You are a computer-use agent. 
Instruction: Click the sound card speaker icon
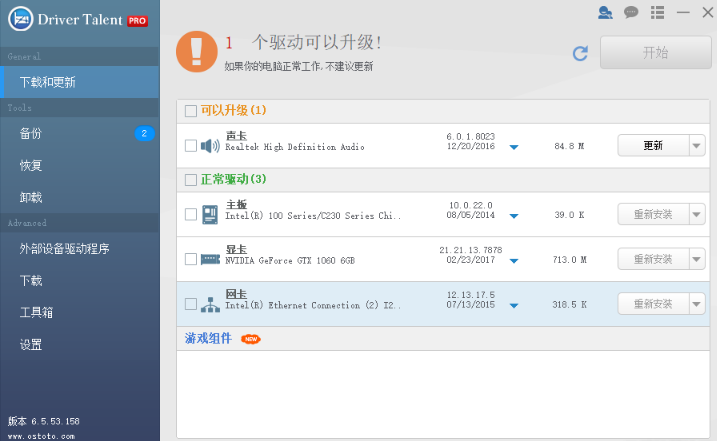210,146
